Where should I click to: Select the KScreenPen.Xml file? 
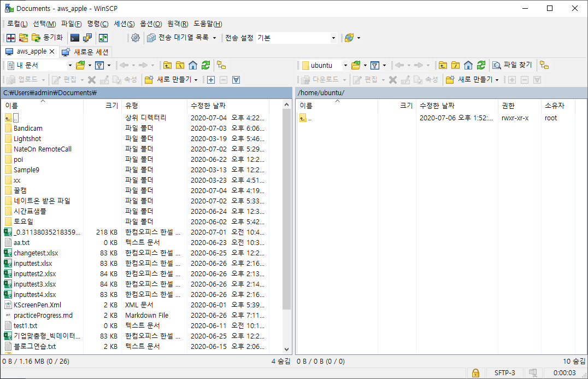tap(37, 305)
